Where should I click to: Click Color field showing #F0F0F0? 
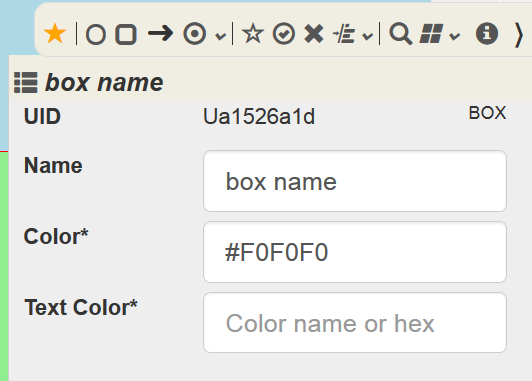[x=355, y=252]
